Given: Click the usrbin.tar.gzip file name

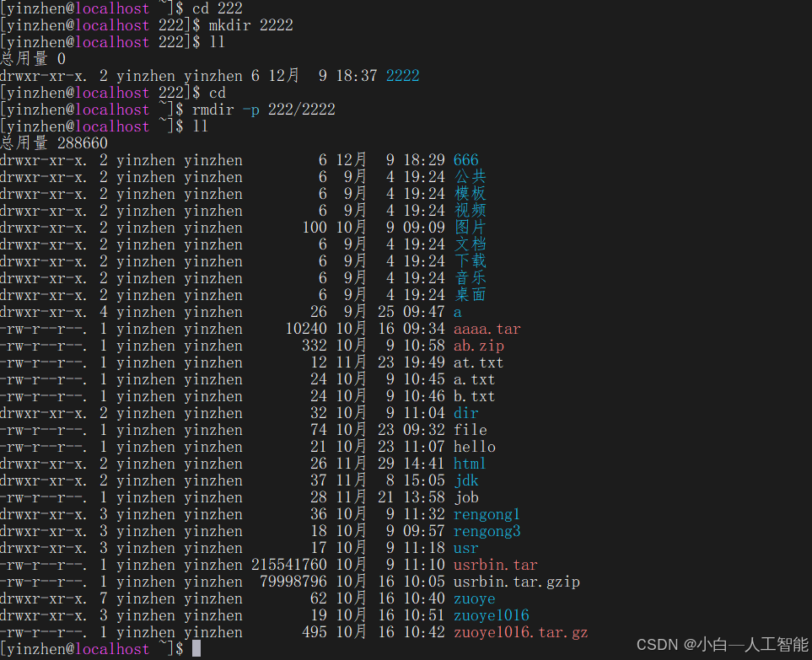Looking at the screenshot, I should (516, 582).
